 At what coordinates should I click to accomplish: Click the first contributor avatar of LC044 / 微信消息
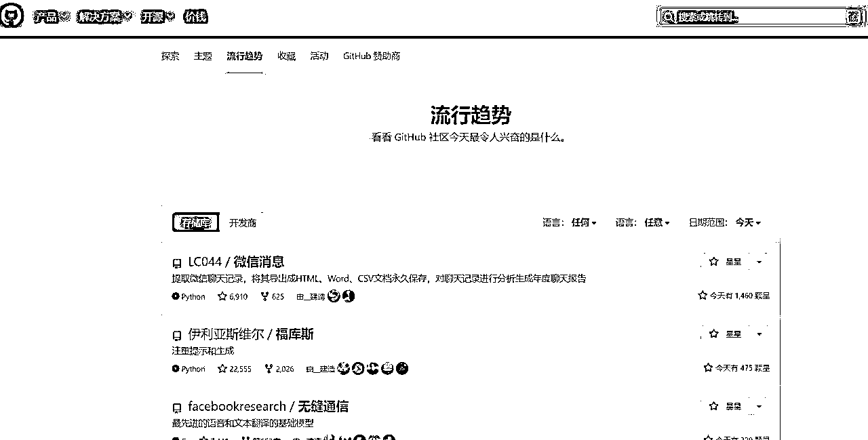pyautogui.click(x=334, y=296)
